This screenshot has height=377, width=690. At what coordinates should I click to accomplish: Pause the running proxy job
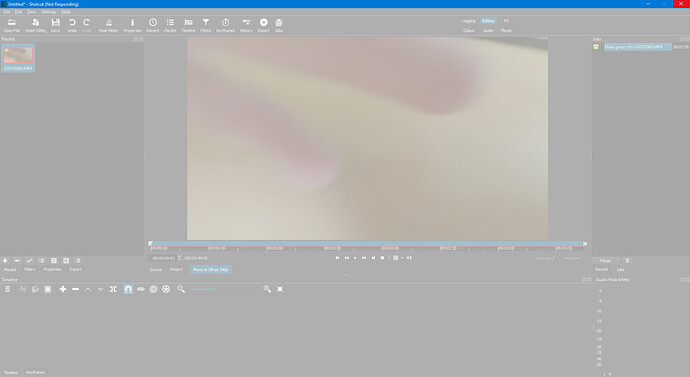pyautogui.click(x=606, y=260)
